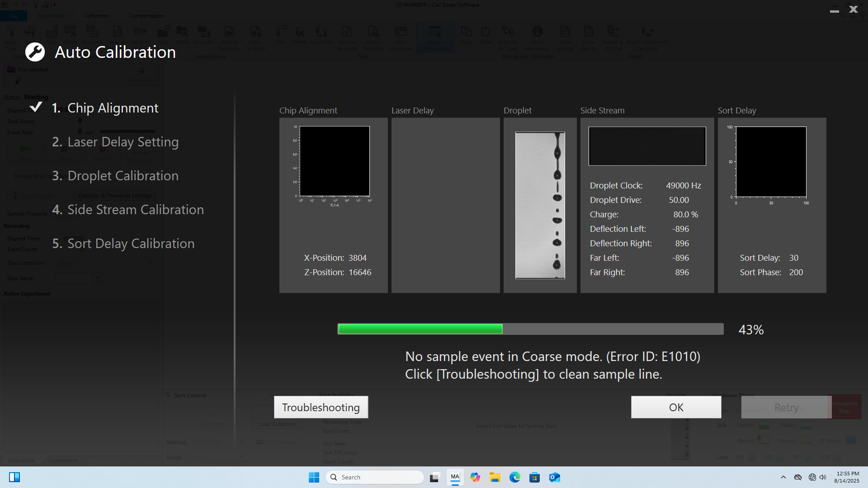The width and height of the screenshot is (868, 488).
Task: Switch to the Compensation tab
Action: pyautogui.click(x=146, y=15)
